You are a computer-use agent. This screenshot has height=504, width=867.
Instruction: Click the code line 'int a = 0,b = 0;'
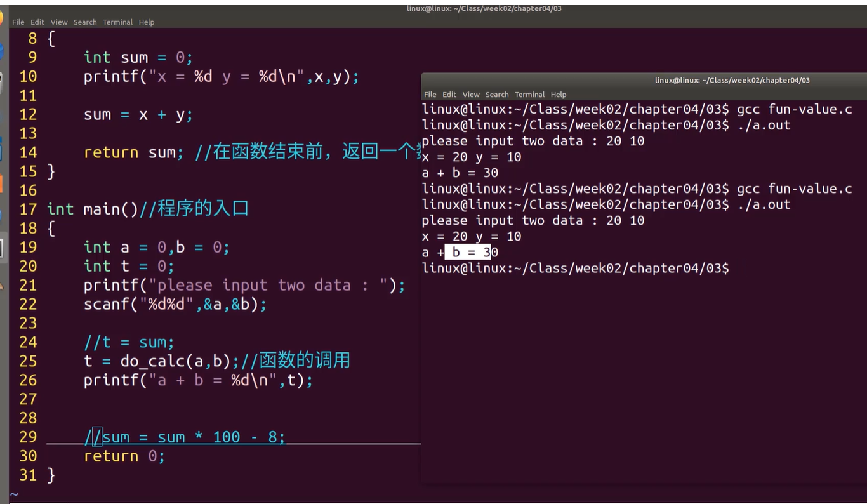pos(156,247)
